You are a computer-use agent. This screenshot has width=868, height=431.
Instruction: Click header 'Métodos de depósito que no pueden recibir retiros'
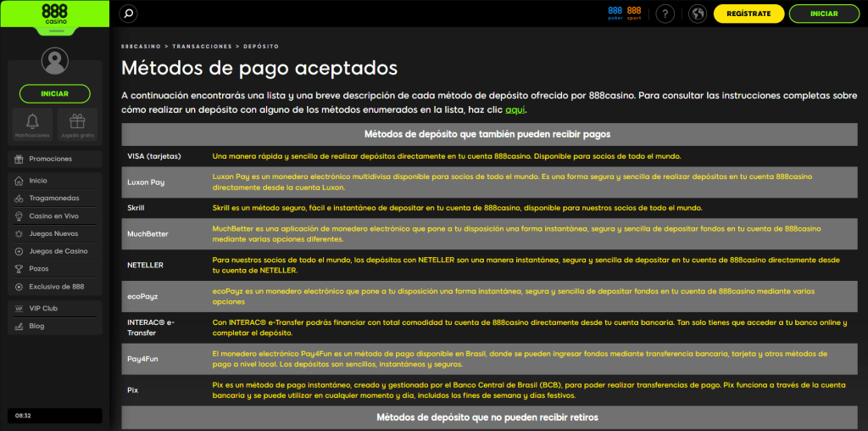coord(487,417)
